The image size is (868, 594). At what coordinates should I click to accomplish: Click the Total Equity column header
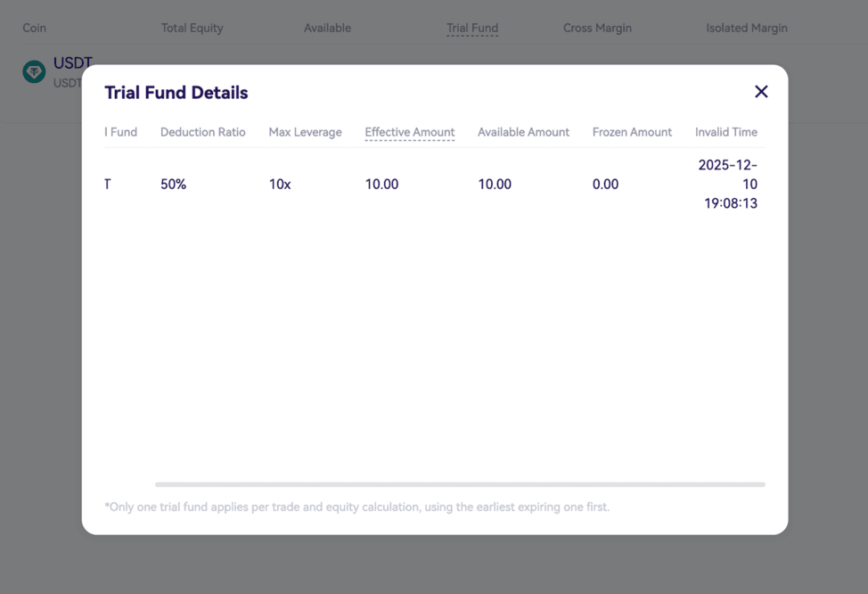coord(192,28)
